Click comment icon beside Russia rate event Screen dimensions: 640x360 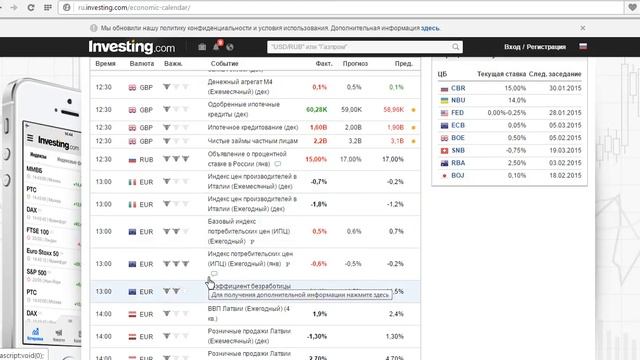click(278, 164)
